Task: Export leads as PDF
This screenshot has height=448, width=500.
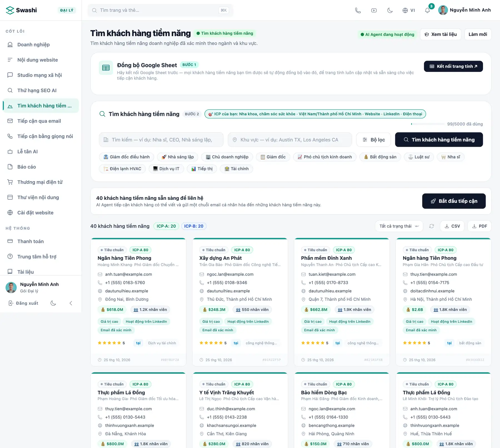Action: point(479,226)
